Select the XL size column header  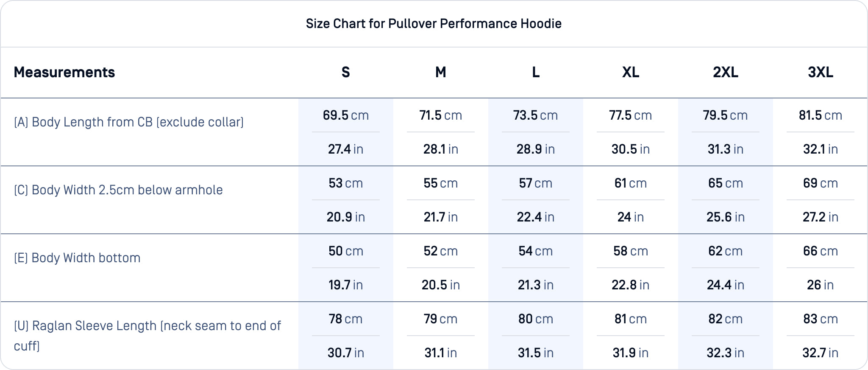[631, 72]
